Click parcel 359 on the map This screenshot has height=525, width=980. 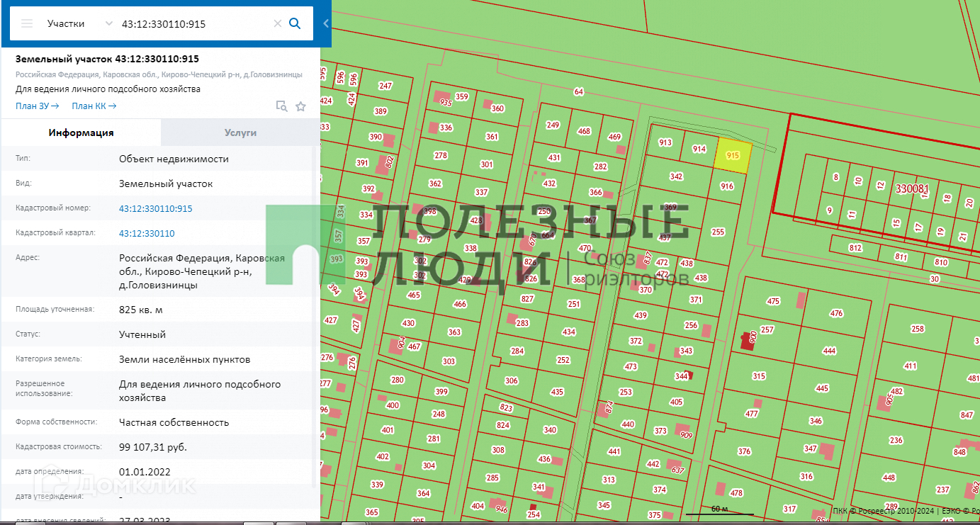pyautogui.click(x=462, y=96)
